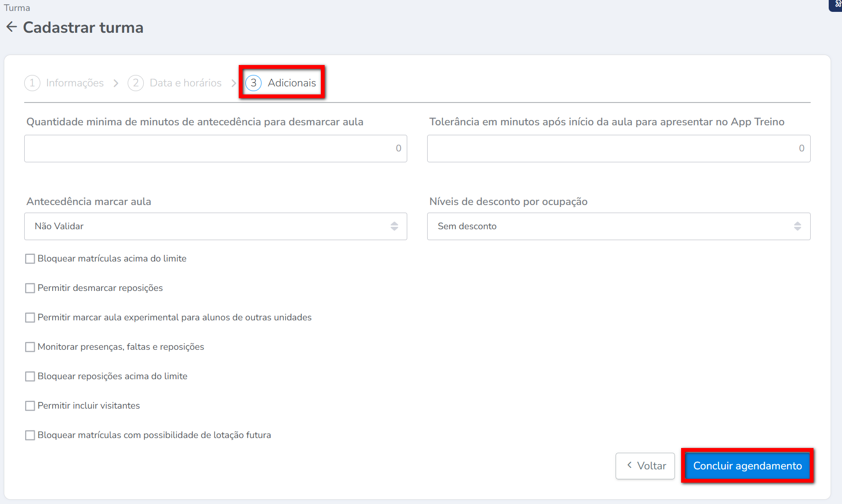Click the step 3 circle icon
The width and height of the screenshot is (842, 504).
(253, 83)
